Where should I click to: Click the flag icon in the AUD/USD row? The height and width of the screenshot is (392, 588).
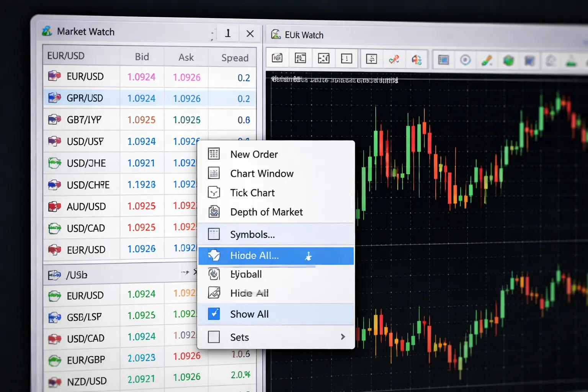pyautogui.click(x=54, y=207)
